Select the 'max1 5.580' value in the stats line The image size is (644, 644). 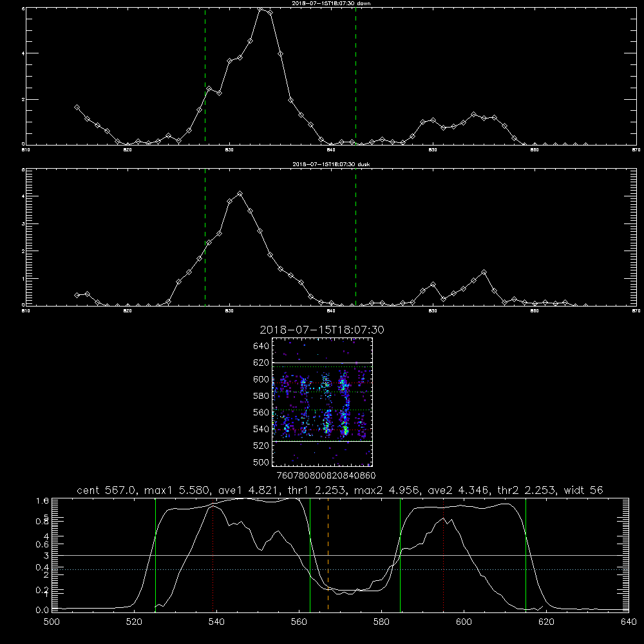[178, 490]
